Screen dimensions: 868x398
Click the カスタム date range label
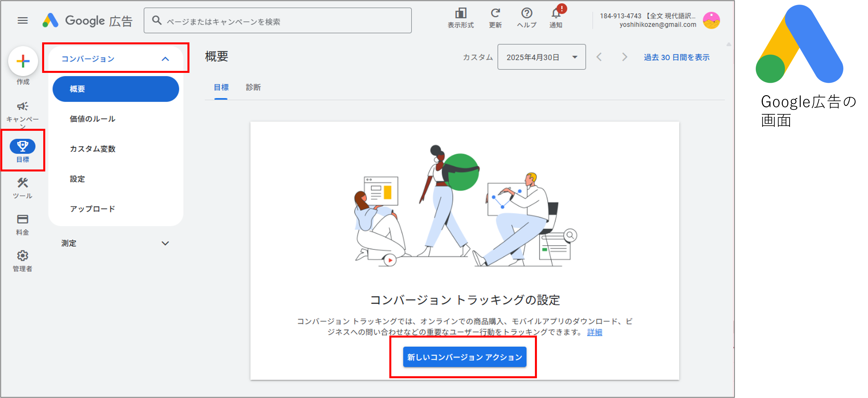(478, 57)
